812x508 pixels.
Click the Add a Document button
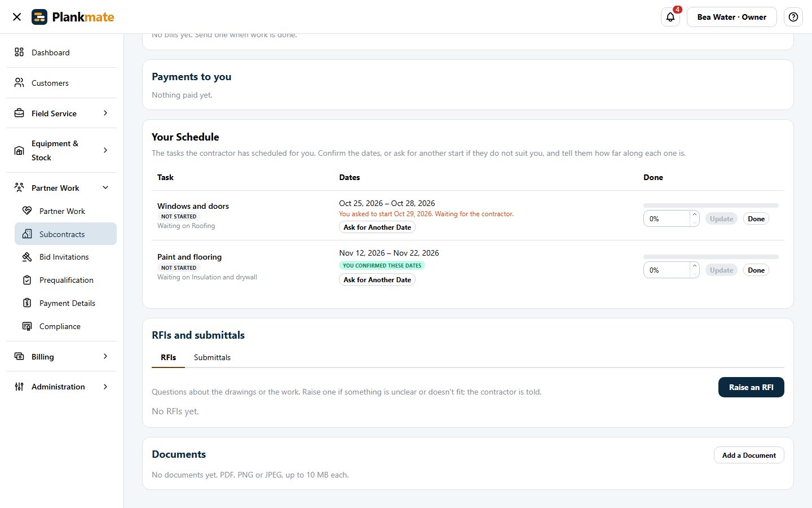tap(749, 456)
